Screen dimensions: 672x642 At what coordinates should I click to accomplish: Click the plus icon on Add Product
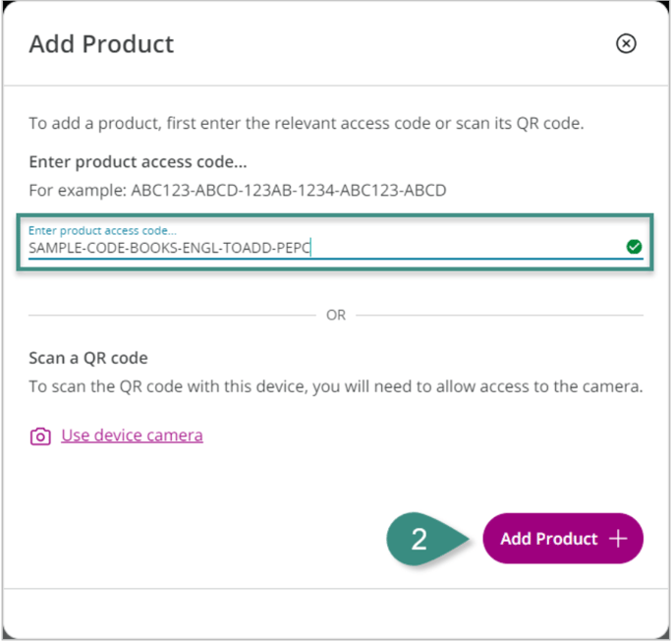click(x=618, y=539)
